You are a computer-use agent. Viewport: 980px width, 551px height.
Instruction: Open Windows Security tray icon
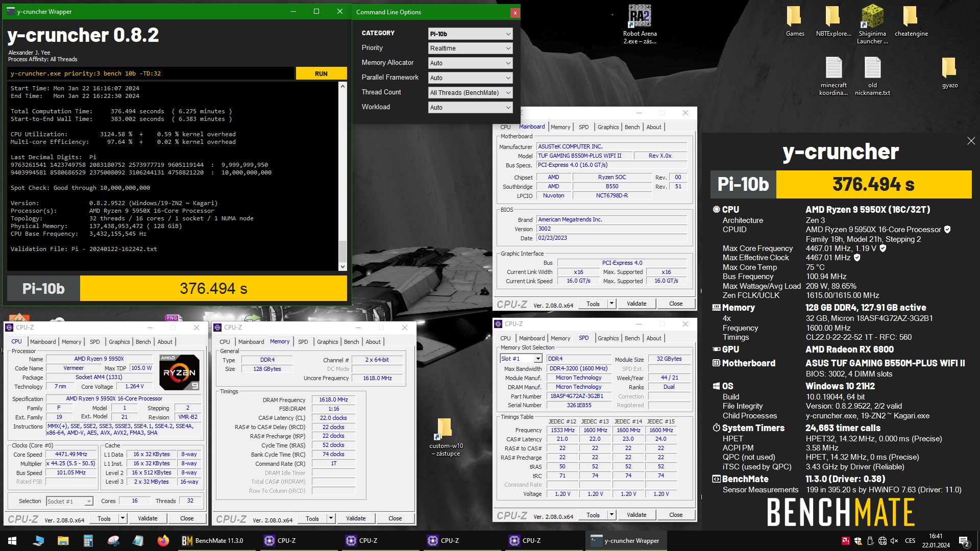(x=858, y=541)
